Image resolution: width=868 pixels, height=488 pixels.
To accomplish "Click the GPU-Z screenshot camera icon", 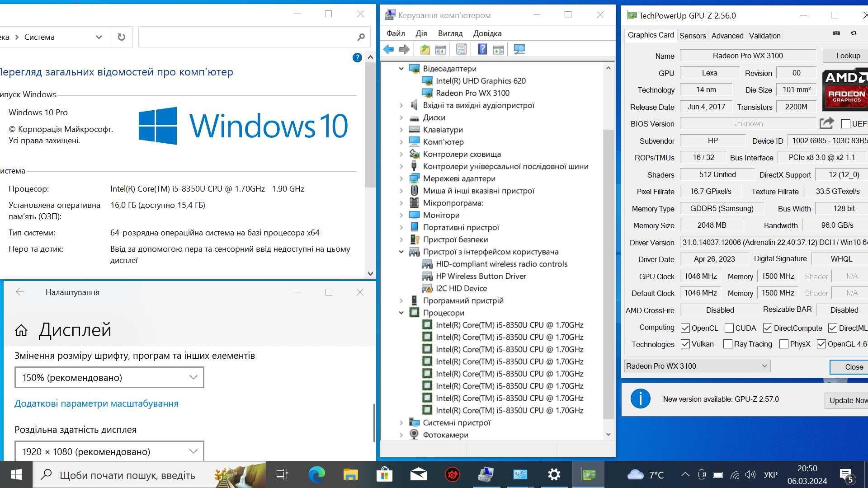I will click(836, 33).
